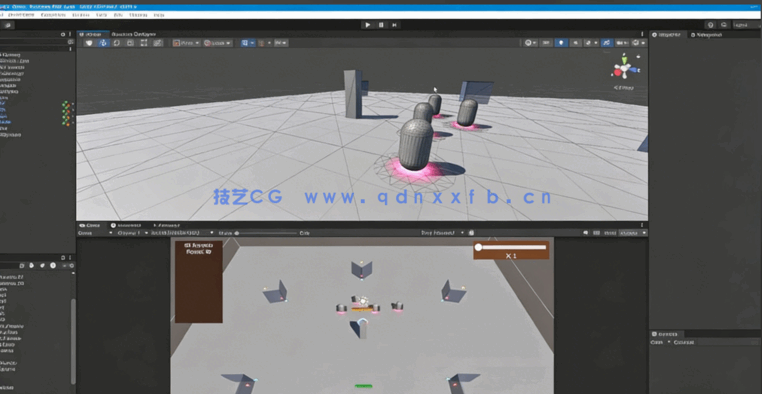The image size is (762, 394).
Task: Open the Project panel more options menu
Action: [70, 258]
